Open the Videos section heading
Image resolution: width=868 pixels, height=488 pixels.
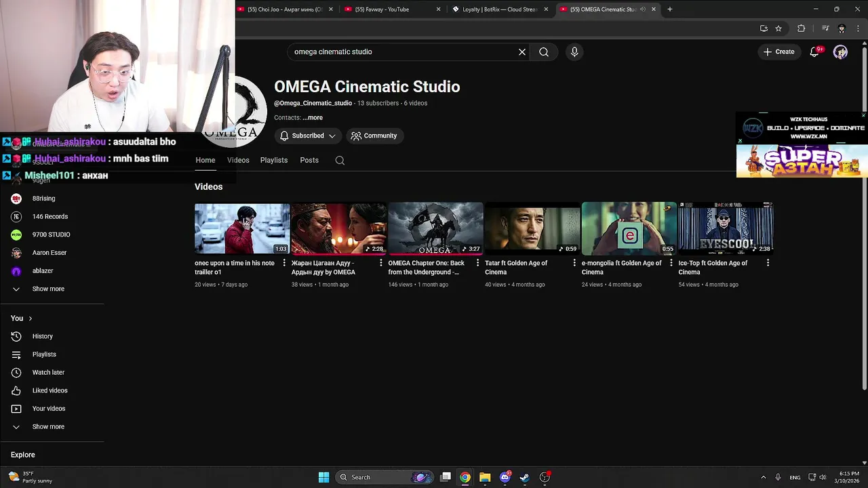(x=208, y=186)
